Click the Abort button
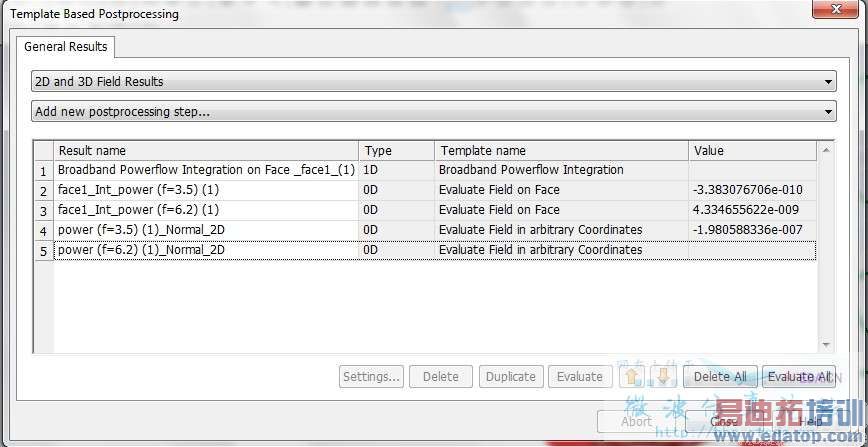The image size is (868, 447). click(636, 422)
